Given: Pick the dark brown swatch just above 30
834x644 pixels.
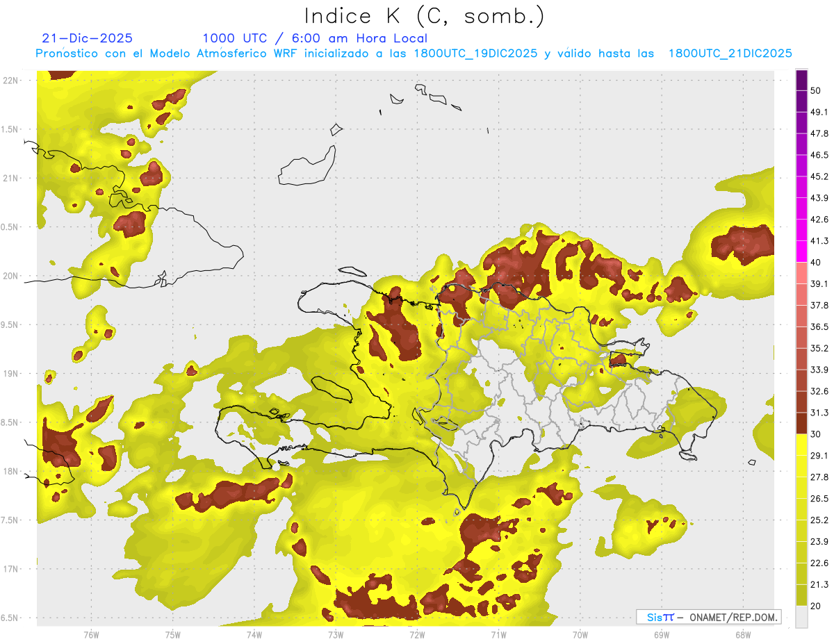Looking at the screenshot, I should (x=801, y=424).
